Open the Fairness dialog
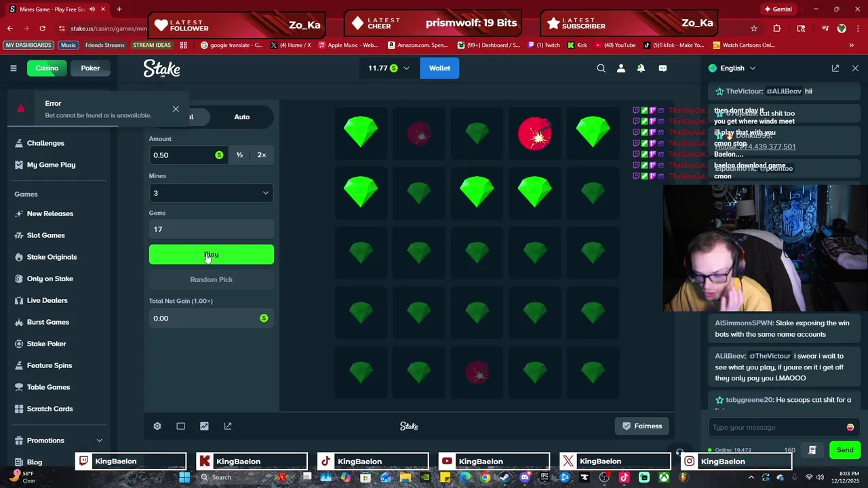This screenshot has height=488, width=868. (x=642, y=426)
